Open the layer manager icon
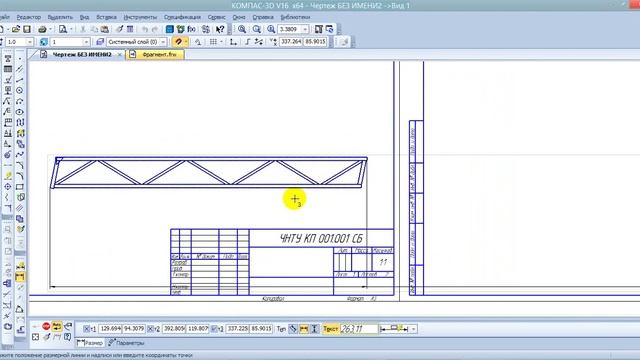This screenshot has height=360, width=640. coord(100,42)
